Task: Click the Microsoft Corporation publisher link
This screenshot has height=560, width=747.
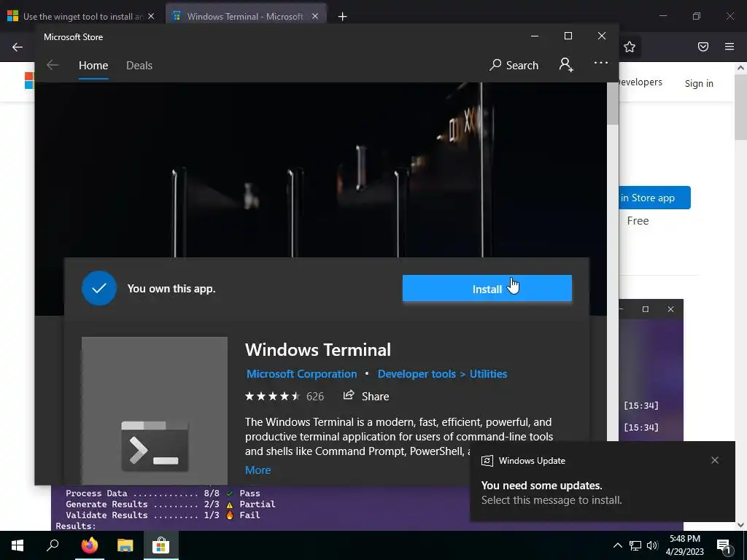Action: tap(301, 374)
